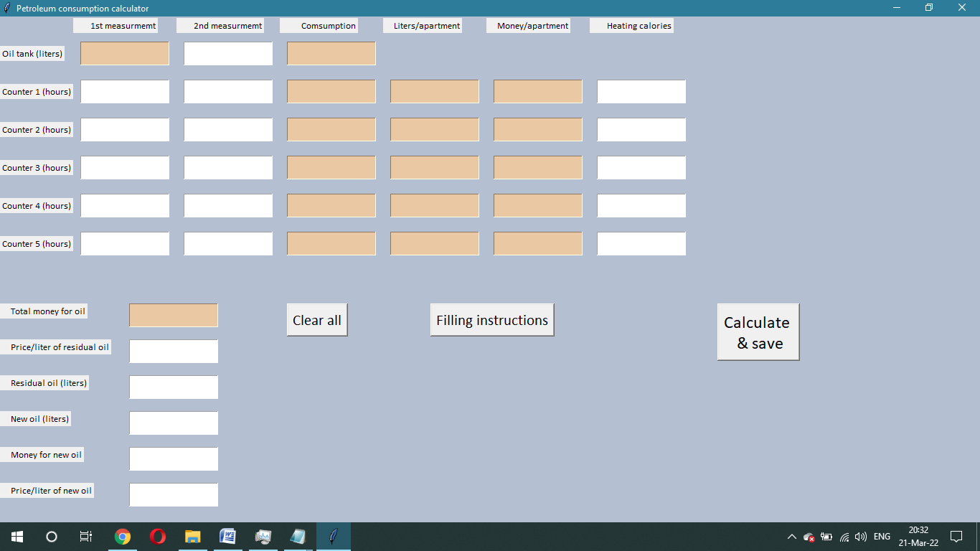Open the WiFi network icon in the tray

pos(845,536)
